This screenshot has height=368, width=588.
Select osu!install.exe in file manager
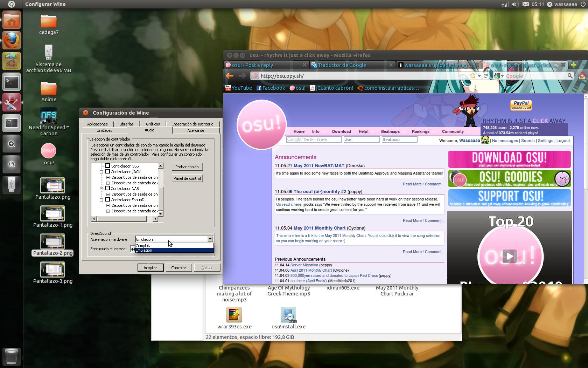pos(288,318)
